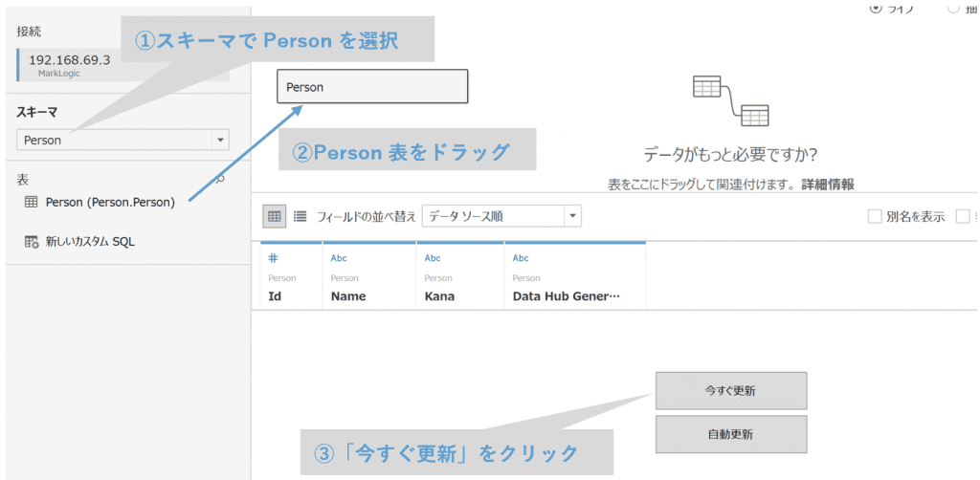Click the 新しいカスタム SQL icon
Screen dimensions: 980x480
click(32, 242)
